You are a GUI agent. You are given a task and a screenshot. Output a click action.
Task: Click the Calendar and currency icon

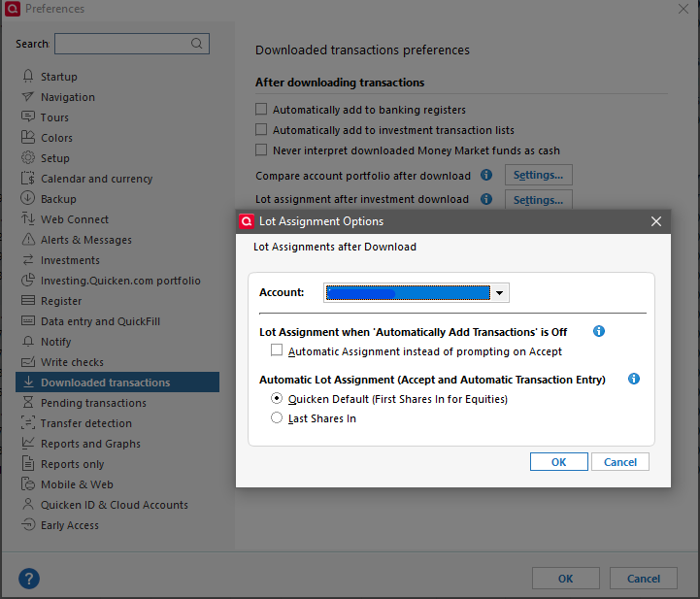28,178
